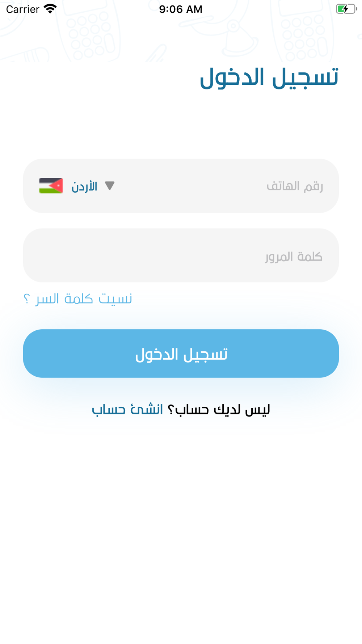Tap the faint pencil illustration in header
Screen dimensions: 362x644
(156, 53)
